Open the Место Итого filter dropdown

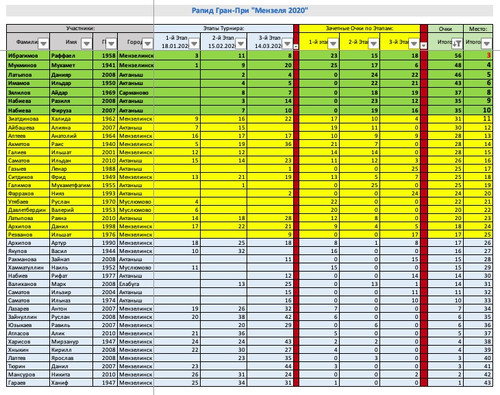[487, 43]
